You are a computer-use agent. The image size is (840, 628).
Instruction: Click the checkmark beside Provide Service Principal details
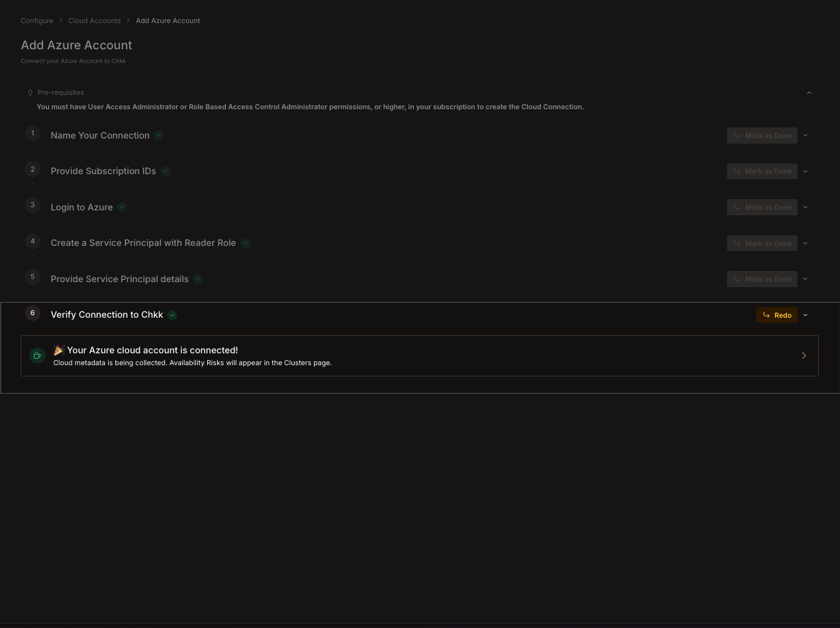(x=197, y=279)
